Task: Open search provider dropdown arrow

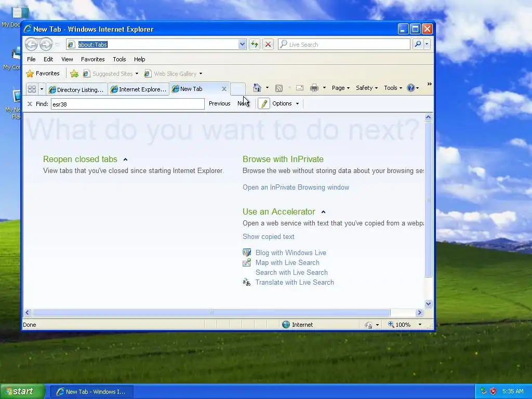Action: [427, 44]
